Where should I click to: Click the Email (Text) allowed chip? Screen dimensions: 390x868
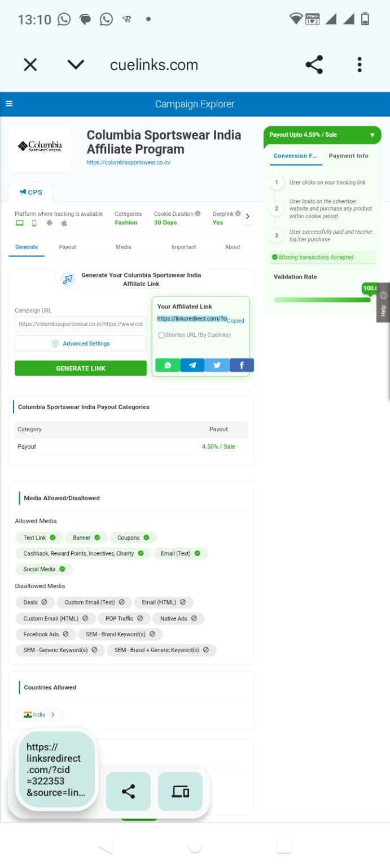(x=180, y=553)
